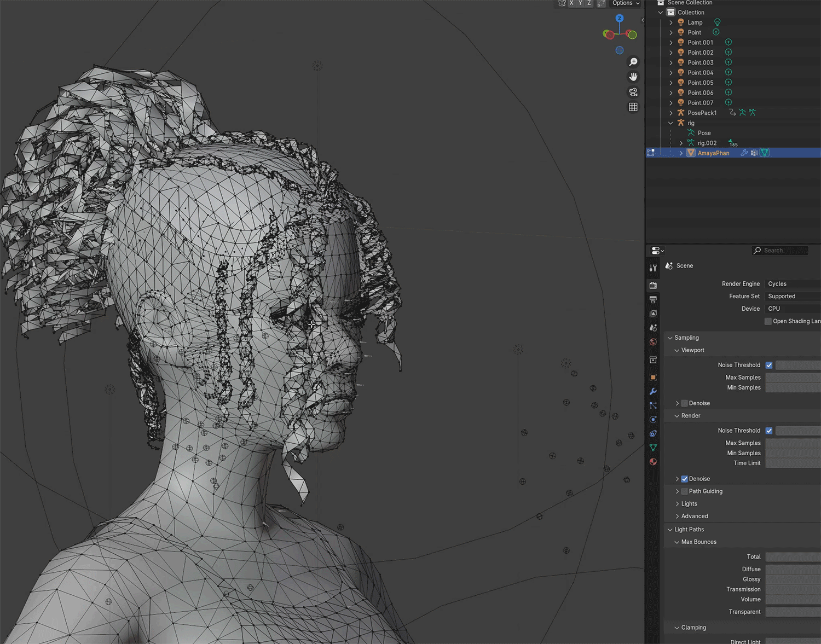Click the Z axis mirror button
821x644 pixels.
pos(589,3)
